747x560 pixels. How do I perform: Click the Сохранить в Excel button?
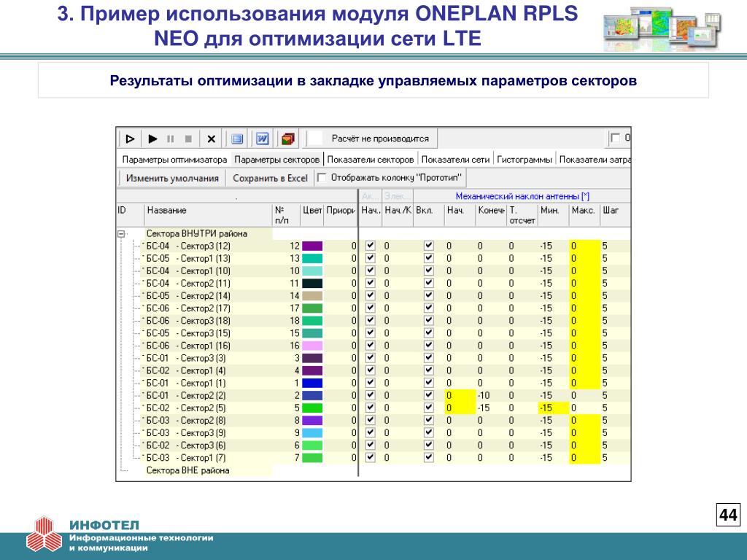click(270, 178)
